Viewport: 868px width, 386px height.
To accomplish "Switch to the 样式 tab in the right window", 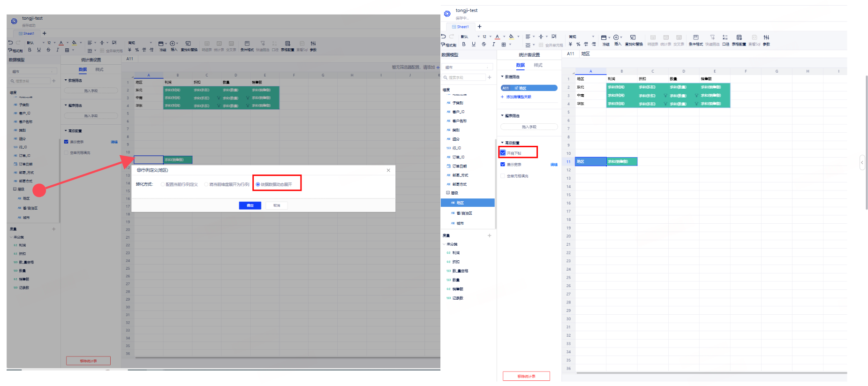I will tap(538, 65).
